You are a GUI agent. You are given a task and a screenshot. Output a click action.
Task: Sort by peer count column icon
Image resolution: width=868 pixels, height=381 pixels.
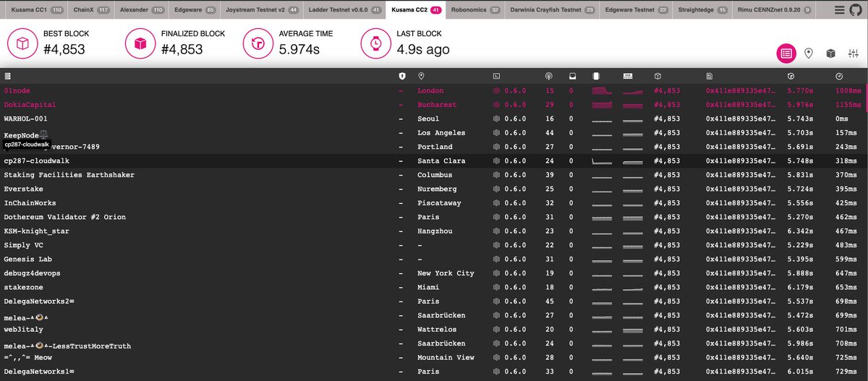click(549, 76)
